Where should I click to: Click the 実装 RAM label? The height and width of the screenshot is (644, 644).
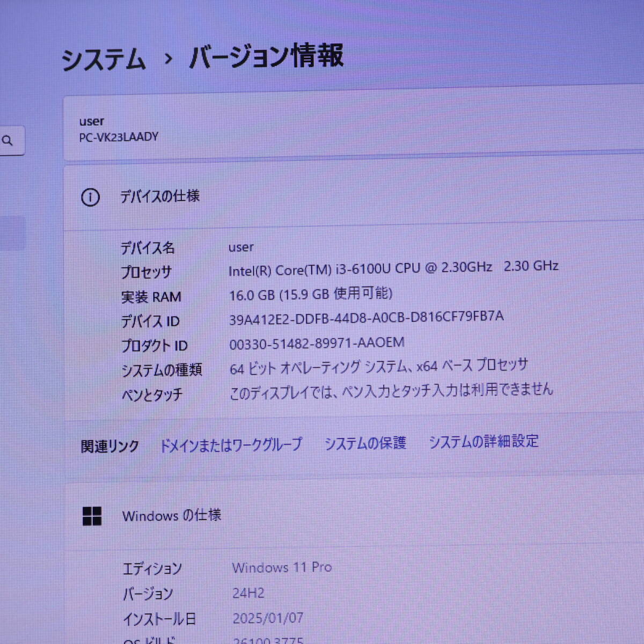(151, 297)
